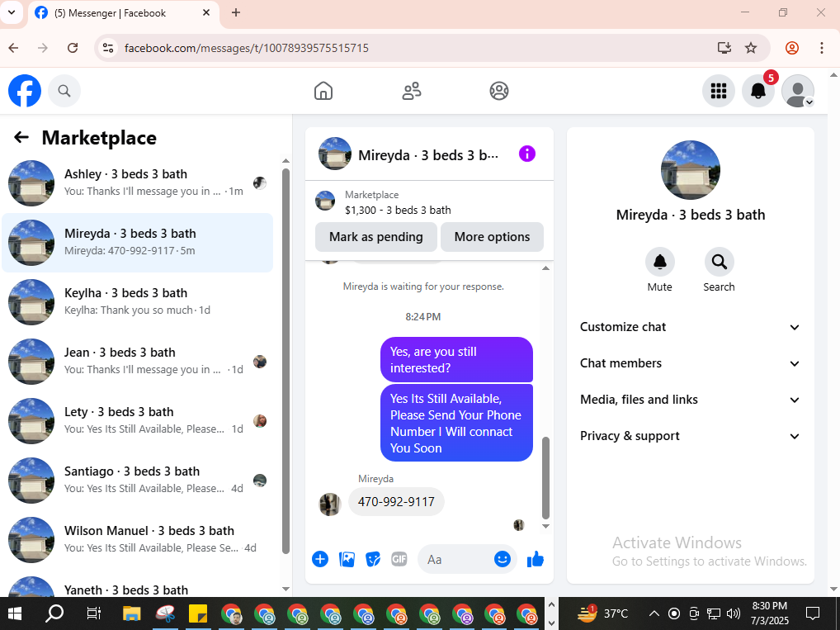Open a new browser tab
The image size is (840, 630).
click(236, 13)
